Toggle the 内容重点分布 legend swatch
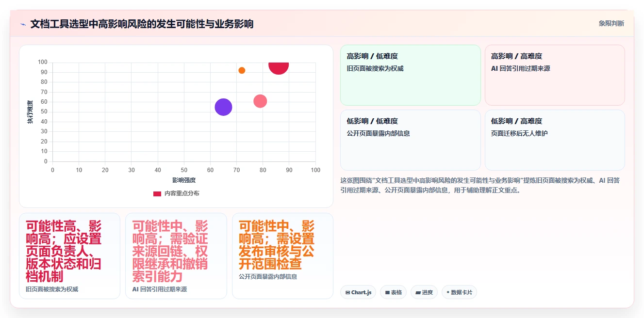 point(157,193)
